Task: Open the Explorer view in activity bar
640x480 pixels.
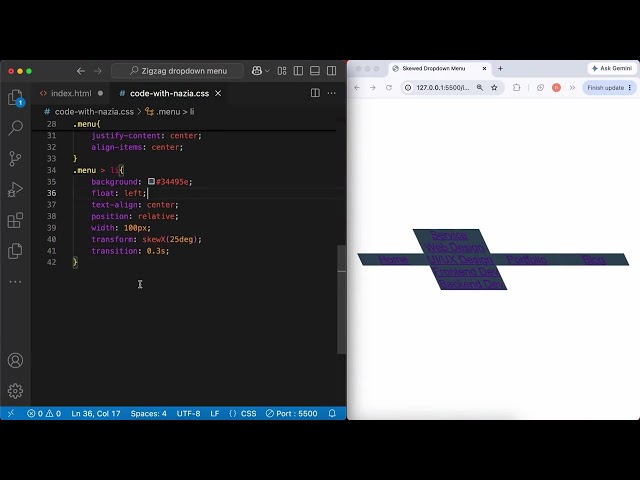Action: [x=16, y=98]
